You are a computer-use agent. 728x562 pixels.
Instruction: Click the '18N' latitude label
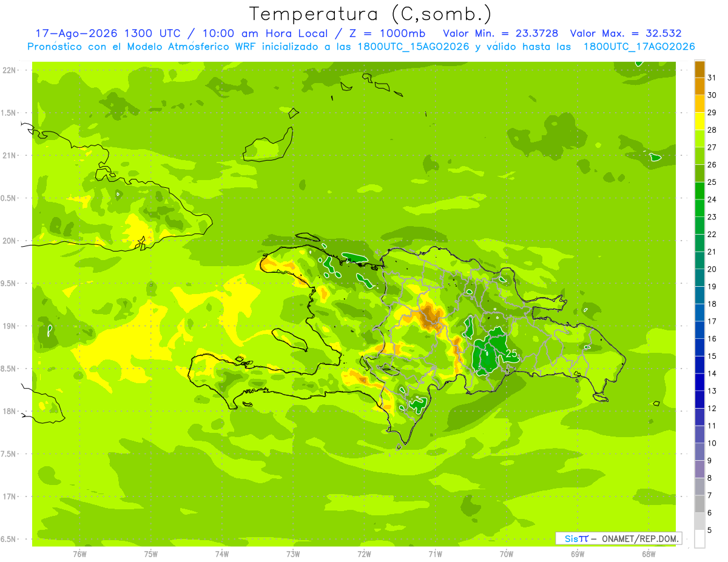[10, 411]
